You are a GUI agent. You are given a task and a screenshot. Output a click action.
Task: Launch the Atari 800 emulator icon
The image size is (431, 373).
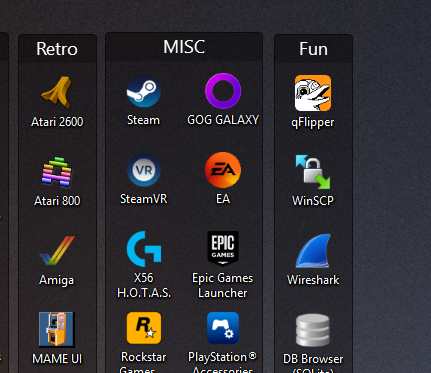click(57, 172)
